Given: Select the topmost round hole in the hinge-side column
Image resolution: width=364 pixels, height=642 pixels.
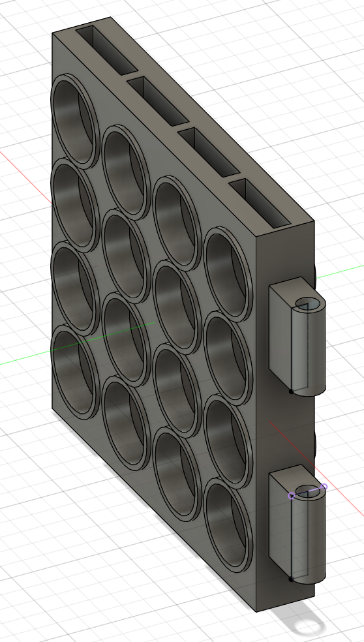Looking at the screenshot, I should (x=228, y=274).
